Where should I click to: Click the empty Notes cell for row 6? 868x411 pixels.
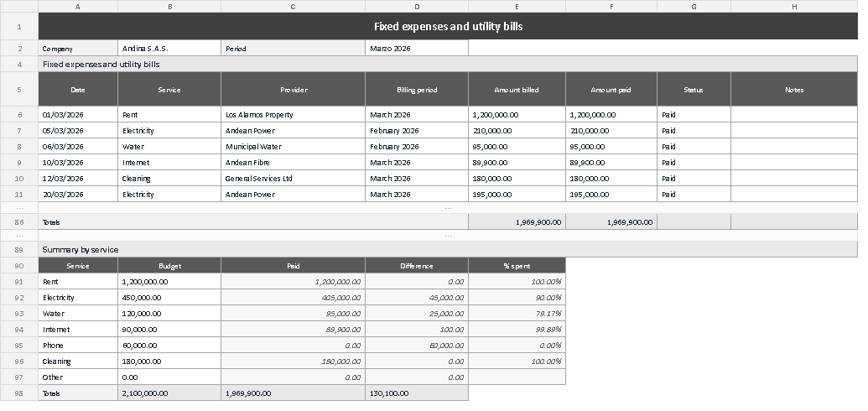coord(794,115)
